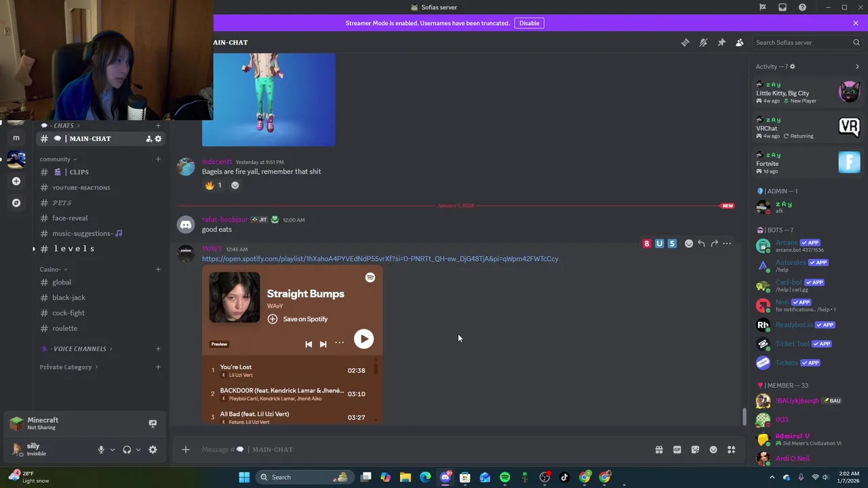The image size is (868, 488).
Task: Expand the Private Category section
Action: 68,367
